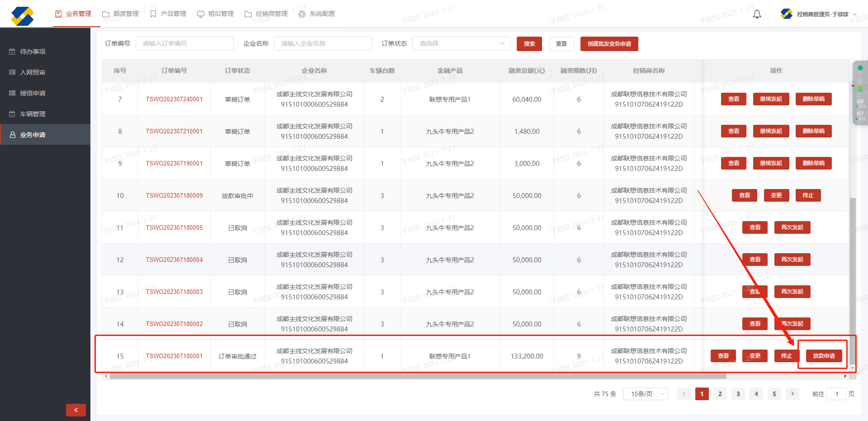
Task: Expand the user account dropdown 经销商管理员-于欣欣
Action: point(822,14)
